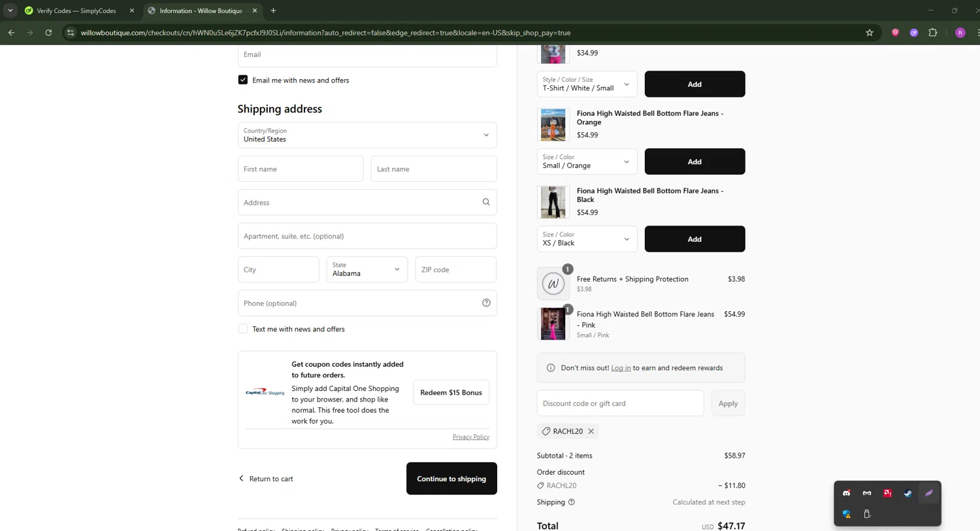Open Discord from the system tray
This screenshot has height=531, width=980.
click(847, 493)
